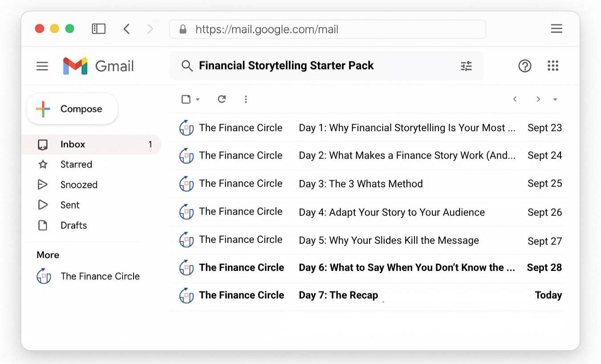This screenshot has width=601, height=364.
Task: Open the Support help icon
Action: pyautogui.click(x=525, y=66)
